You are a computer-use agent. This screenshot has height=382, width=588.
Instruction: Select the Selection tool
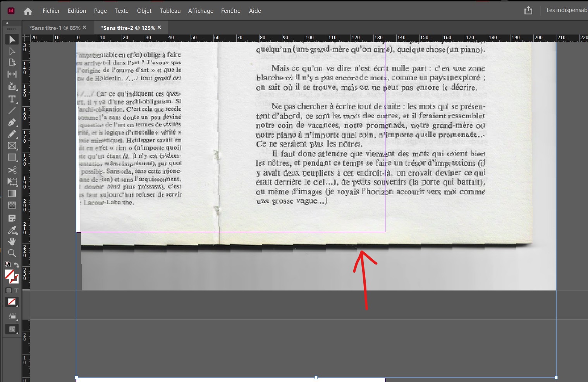pos(12,39)
